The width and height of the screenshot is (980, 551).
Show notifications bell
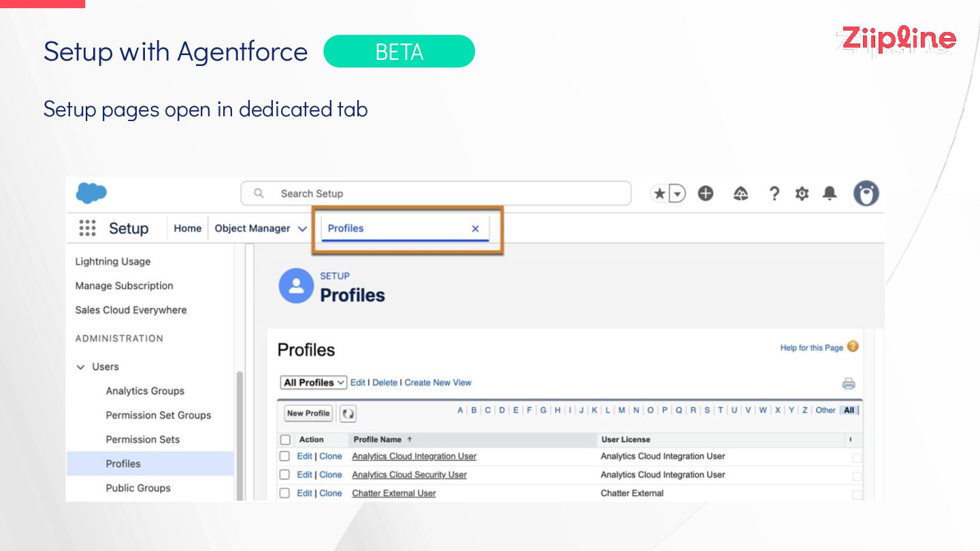(x=830, y=194)
